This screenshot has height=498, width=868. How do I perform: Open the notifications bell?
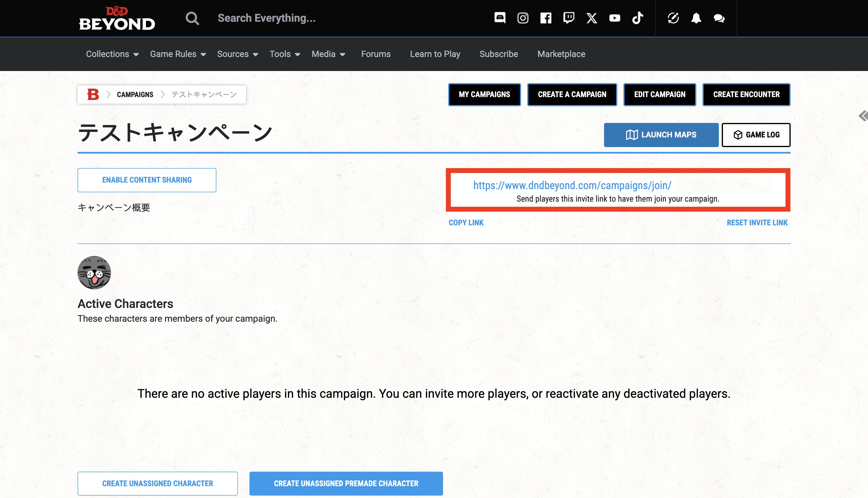pyautogui.click(x=696, y=18)
